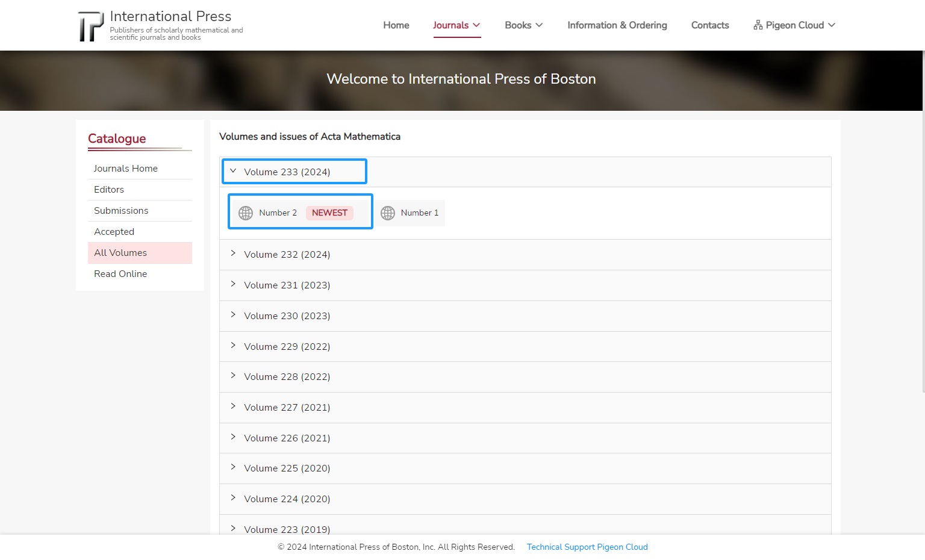Open Accepted in Catalogue sidebar
The height and width of the screenshot is (560, 925).
pyautogui.click(x=140, y=232)
